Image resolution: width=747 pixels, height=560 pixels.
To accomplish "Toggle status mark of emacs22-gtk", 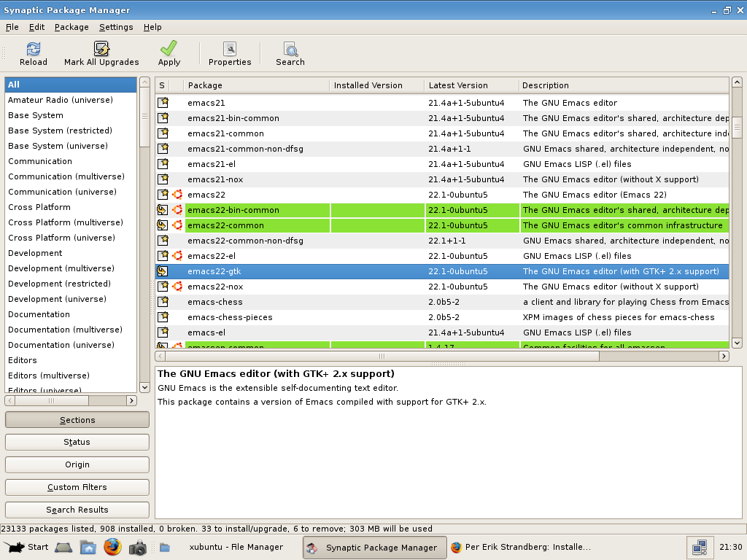I will pos(163,271).
